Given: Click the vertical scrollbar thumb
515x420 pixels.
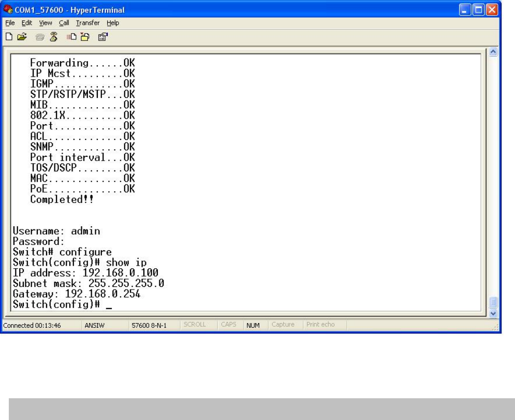Looking at the screenshot, I should pyautogui.click(x=493, y=302).
